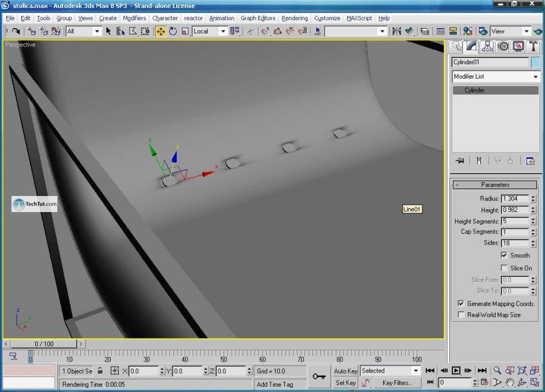Choose the Select and Scale tool
Viewport: 545px width, 392px height.
(185, 32)
